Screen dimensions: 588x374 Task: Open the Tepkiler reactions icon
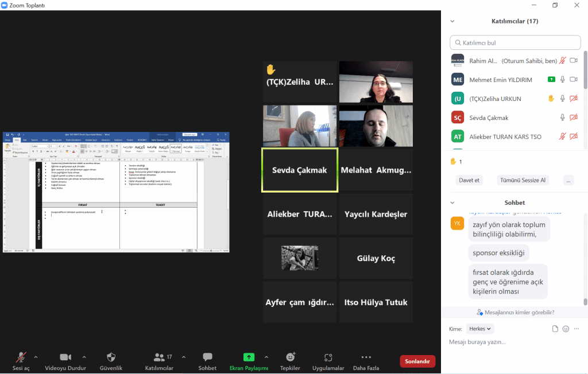point(290,357)
